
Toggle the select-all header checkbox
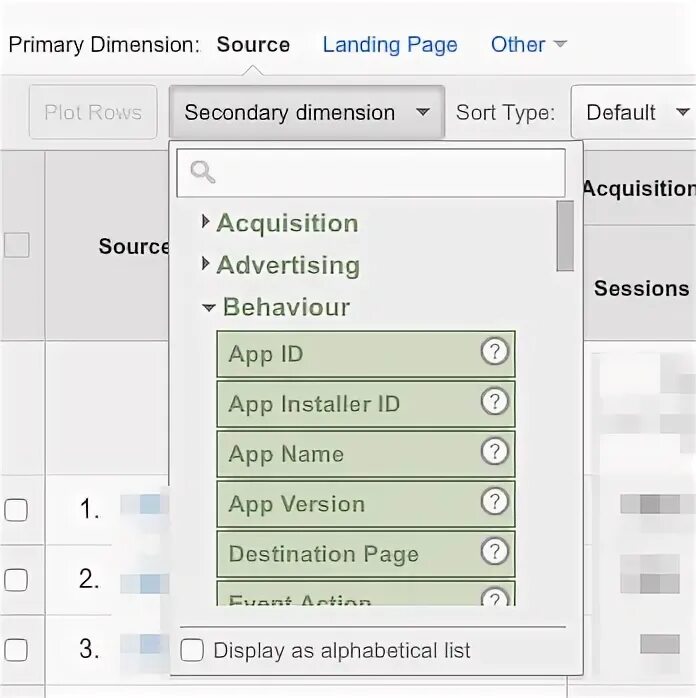(16, 245)
